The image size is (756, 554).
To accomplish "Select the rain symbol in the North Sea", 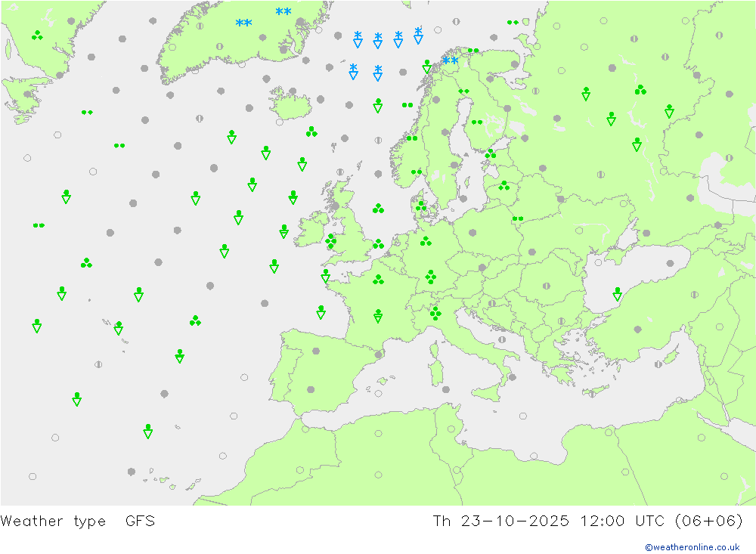I will [378, 209].
